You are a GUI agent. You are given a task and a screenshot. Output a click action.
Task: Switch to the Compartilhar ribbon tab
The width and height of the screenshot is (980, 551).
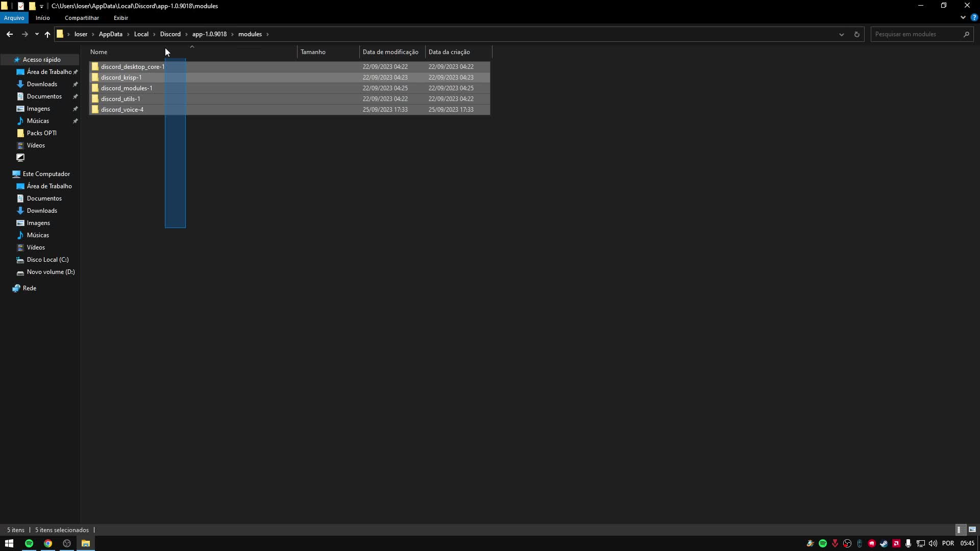tap(81, 18)
